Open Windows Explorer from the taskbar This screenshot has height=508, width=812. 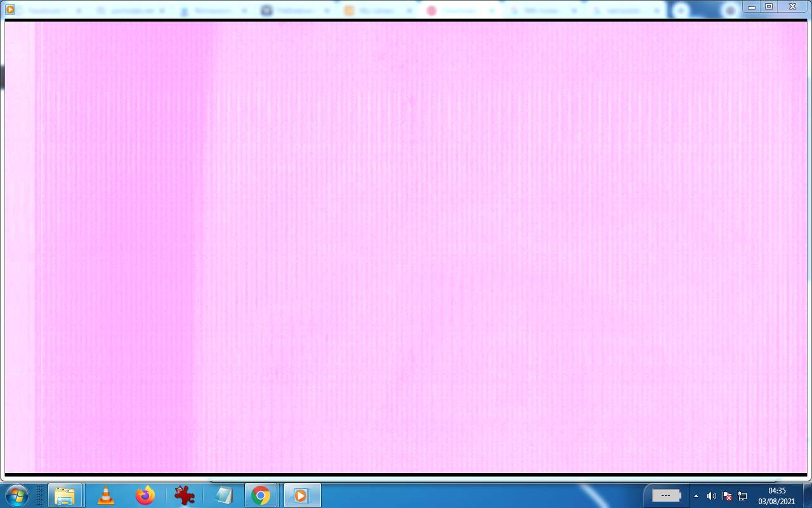(x=65, y=495)
